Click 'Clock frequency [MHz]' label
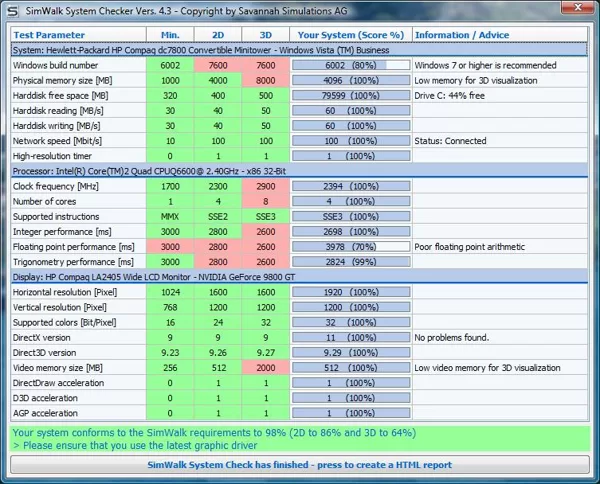The width and height of the screenshot is (600, 484). [x=56, y=186]
